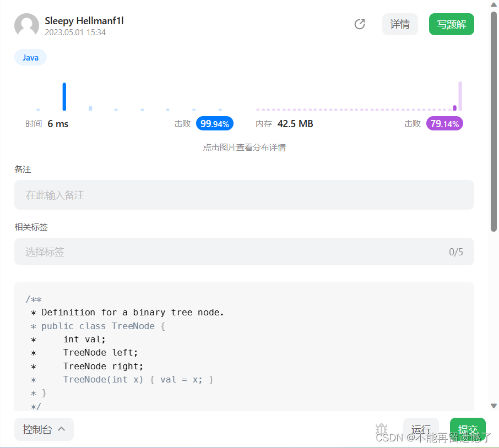Click the bug debug icon
499x448 pixels.
pos(381,429)
